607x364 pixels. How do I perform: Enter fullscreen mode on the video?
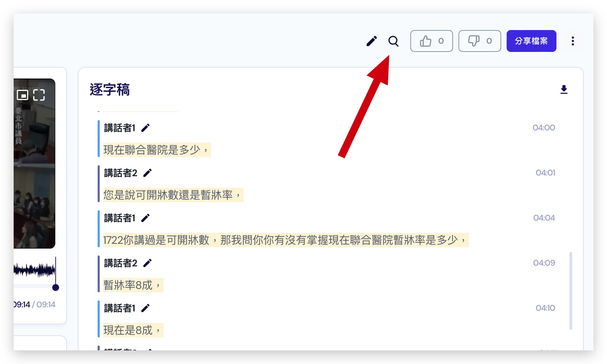pyautogui.click(x=39, y=95)
